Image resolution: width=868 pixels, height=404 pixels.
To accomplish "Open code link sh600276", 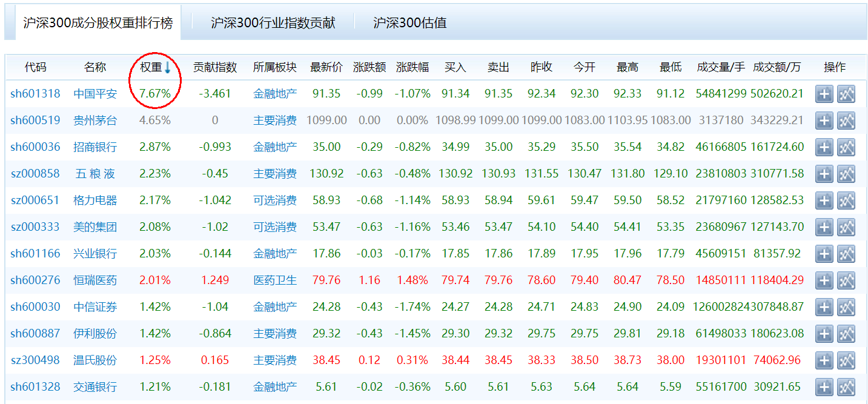I will click(35, 280).
